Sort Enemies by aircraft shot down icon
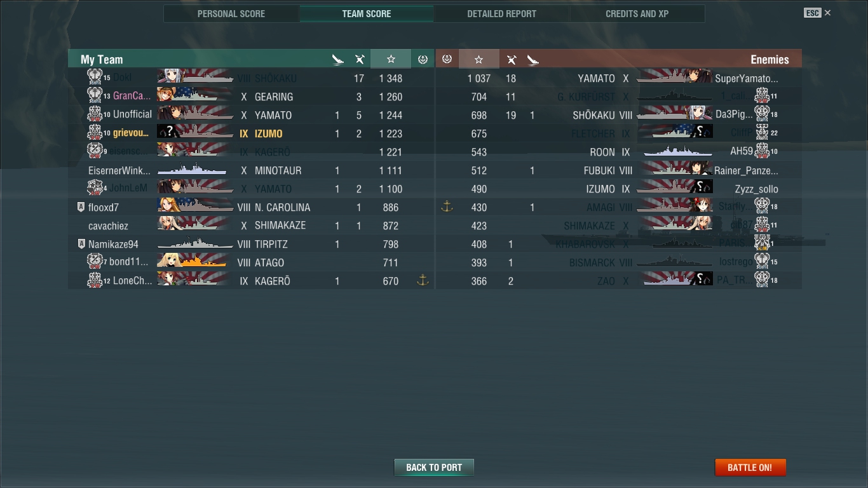This screenshot has height=488, width=868. tap(511, 60)
